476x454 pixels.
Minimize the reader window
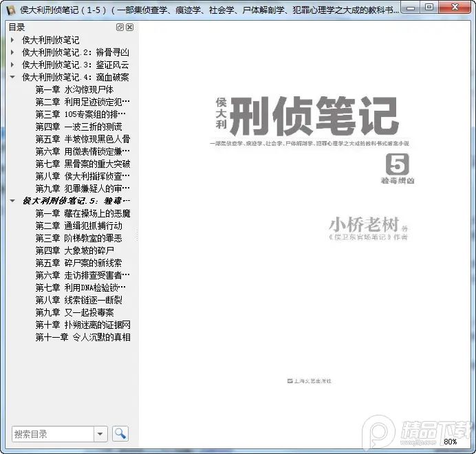pyautogui.click(x=411, y=8)
